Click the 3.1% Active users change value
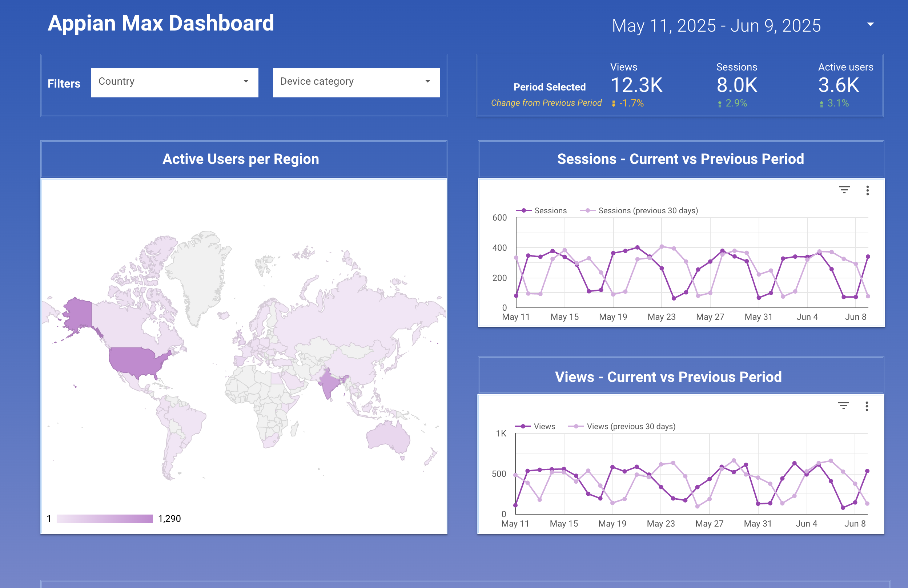Viewport: 908px width, 588px height. click(838, 103)
